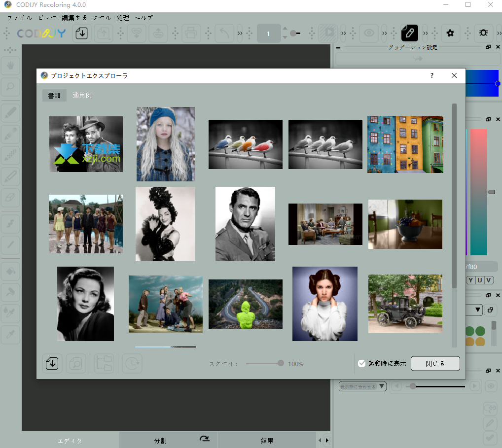Open the ツール menu
The height and width of the screenshot is (448, 502).
point(102,18)
